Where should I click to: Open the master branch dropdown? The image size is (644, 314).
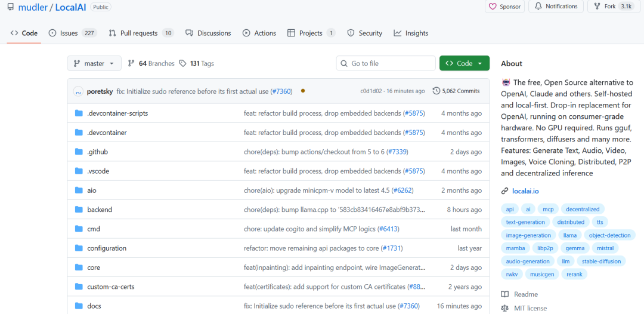[x=94, y=63]
